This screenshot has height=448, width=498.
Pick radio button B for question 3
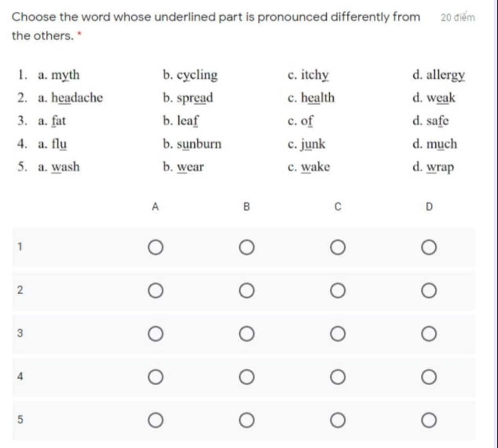247,334
